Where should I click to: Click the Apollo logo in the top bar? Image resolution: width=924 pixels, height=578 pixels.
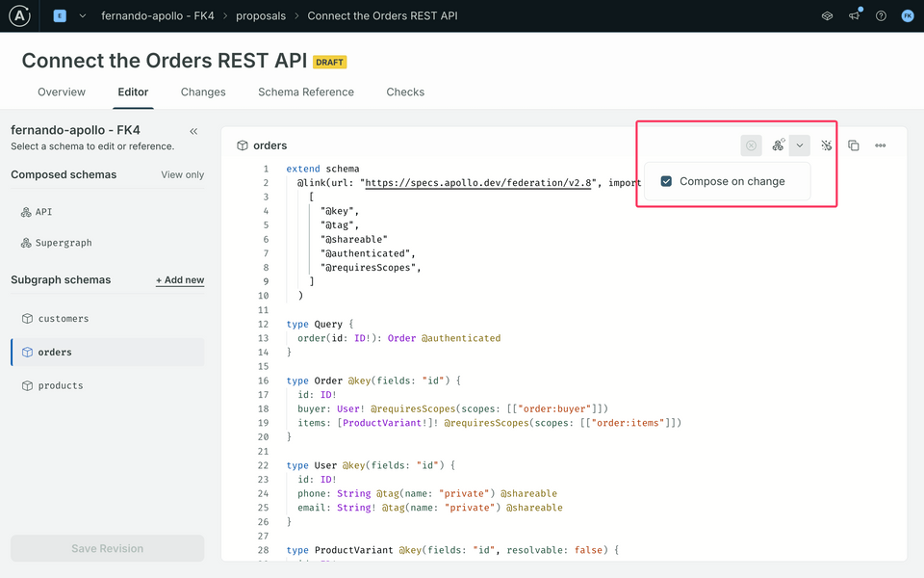[19, 16]
